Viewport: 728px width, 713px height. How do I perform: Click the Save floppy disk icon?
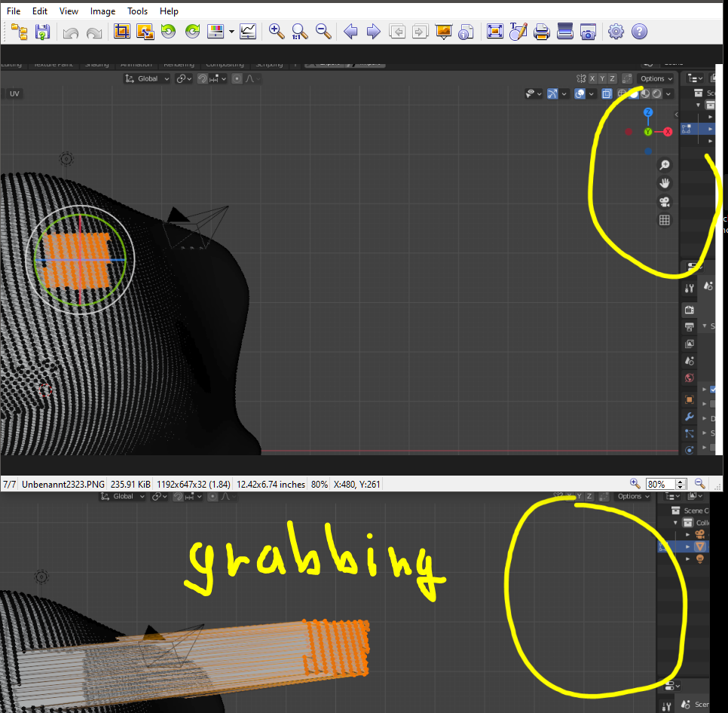tap(42, 32)
